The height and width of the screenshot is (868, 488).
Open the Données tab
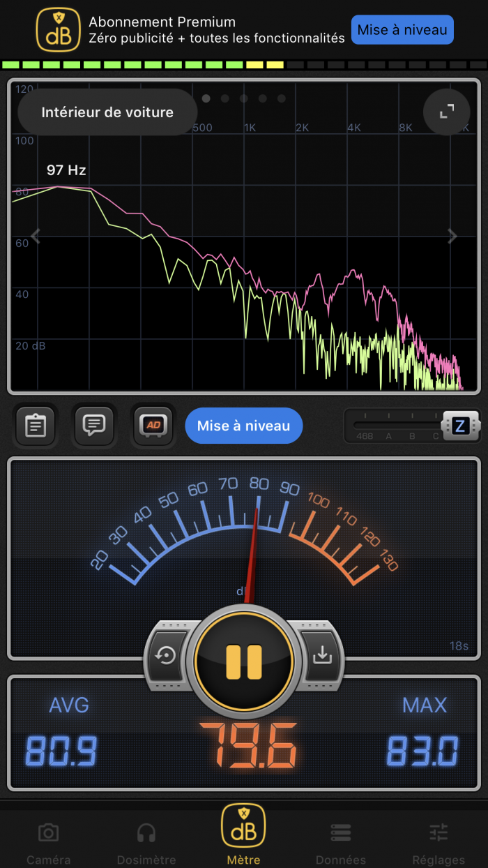coord(341,842)
